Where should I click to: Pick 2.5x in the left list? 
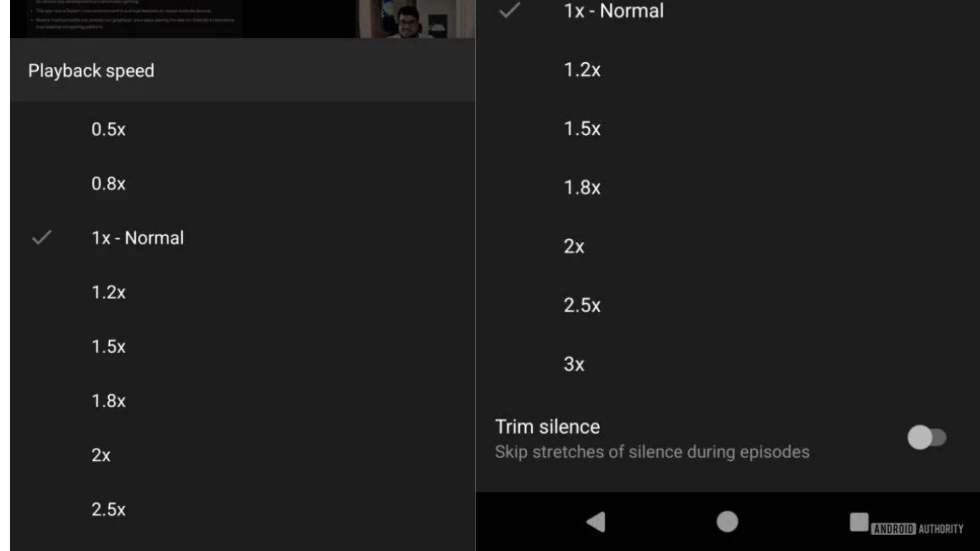point(108,509)
